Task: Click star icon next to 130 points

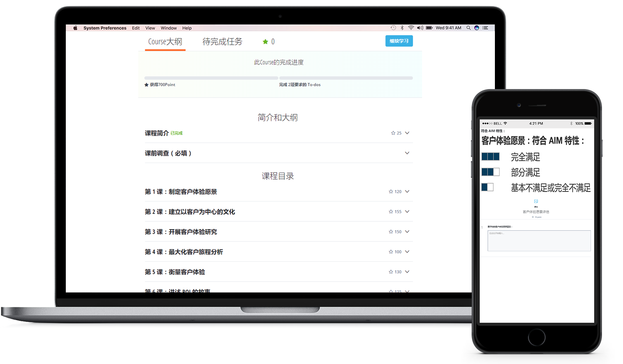Action: (x=391, y=272)
